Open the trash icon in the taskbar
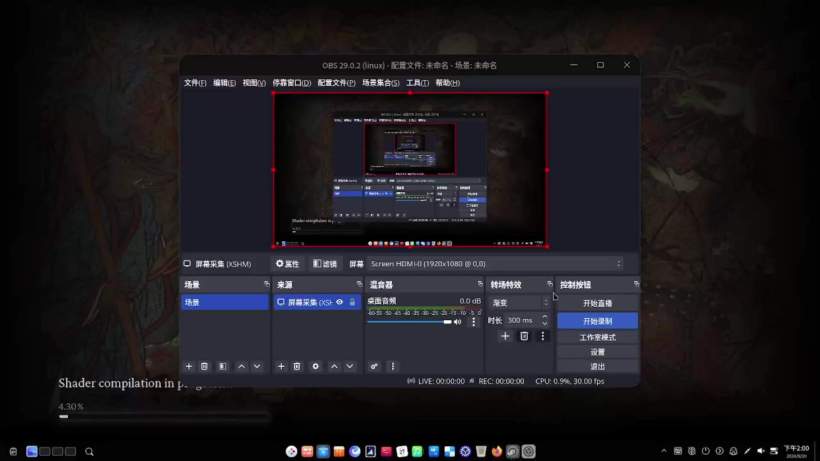Image resolution: width=820 pixels, height=461 pixels. coord(481,451)
